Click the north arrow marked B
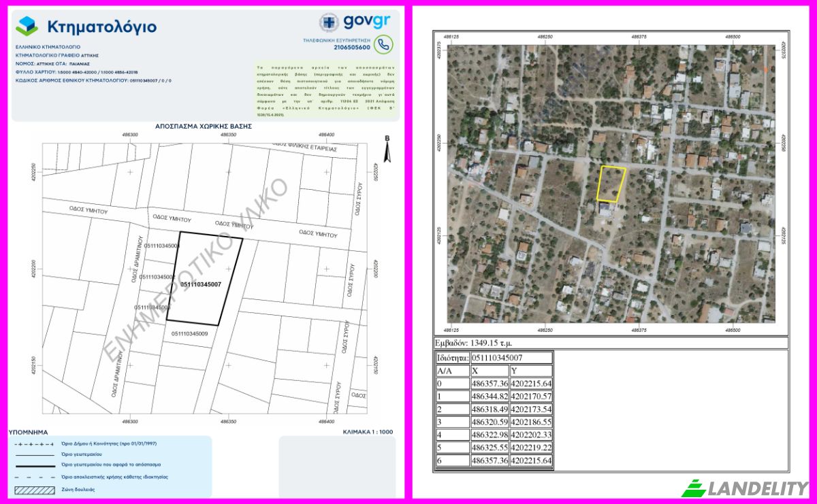817x504 pixels. [x=387, y=150]
